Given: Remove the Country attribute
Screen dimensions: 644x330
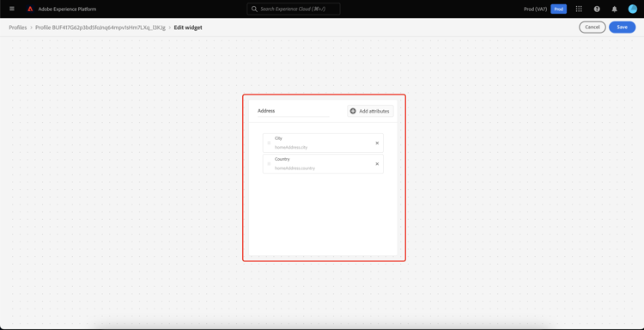Looking at the screenshot, I should (x=377, y=163).
